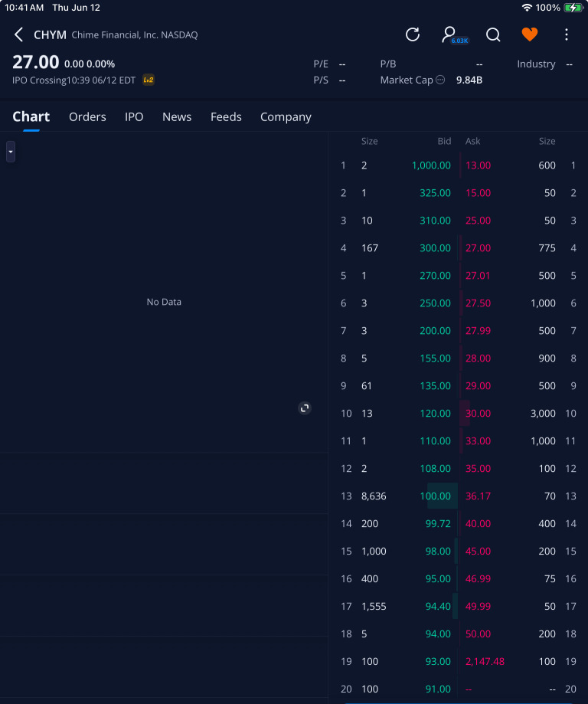Select ask price 46.99

click(x=478, y=578)
